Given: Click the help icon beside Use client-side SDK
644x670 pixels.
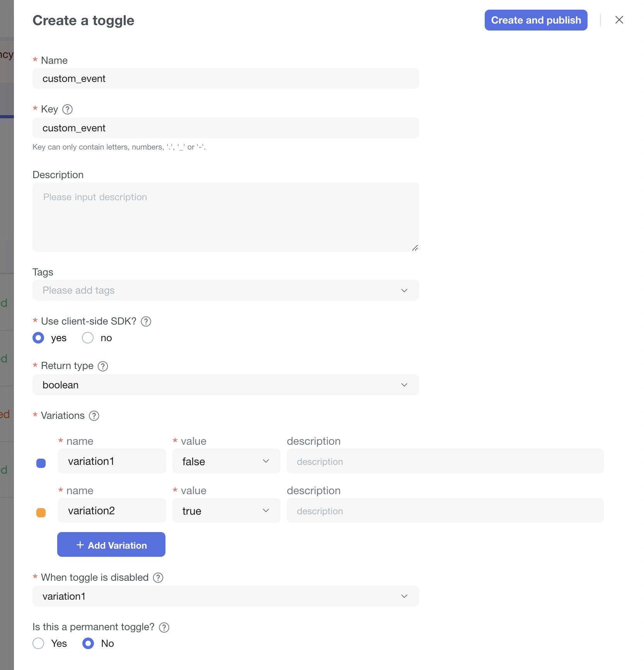Looking at the screenshot, I should coord(146,321).
